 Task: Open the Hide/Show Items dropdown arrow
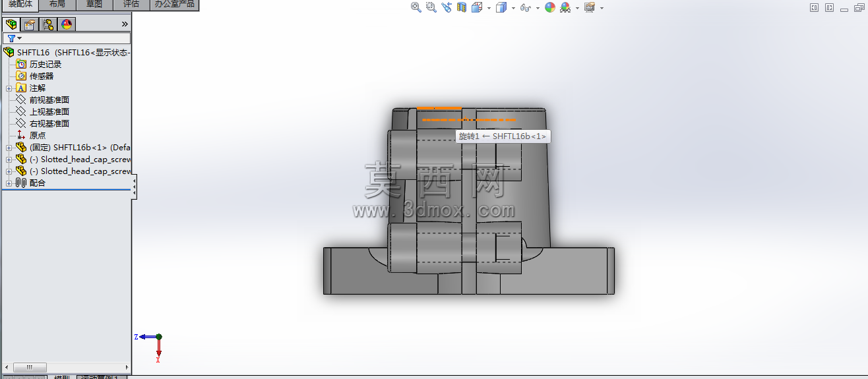click(537, 8)
